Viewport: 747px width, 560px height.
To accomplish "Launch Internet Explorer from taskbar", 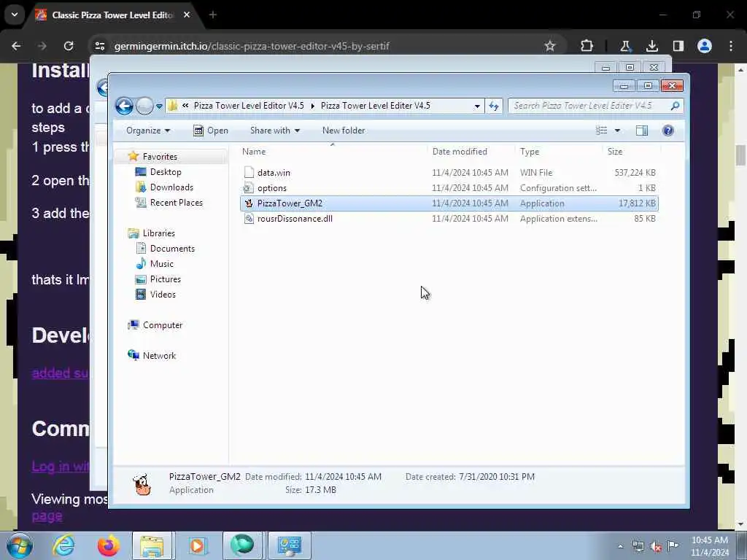I will (x=63, y=545).
